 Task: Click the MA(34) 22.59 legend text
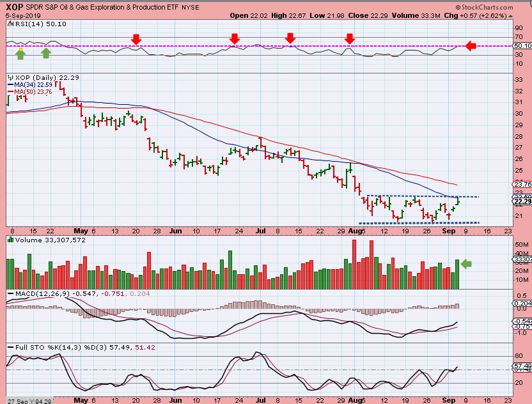click(33, 85)
